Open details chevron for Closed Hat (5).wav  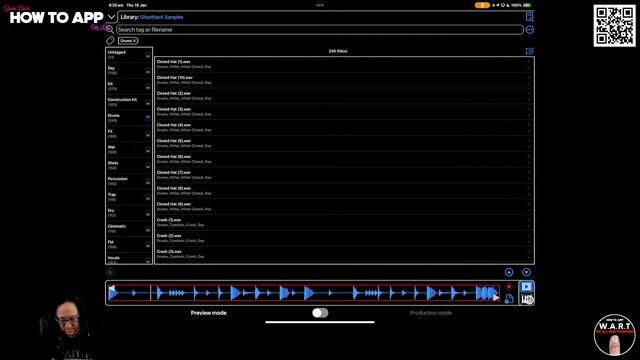[529, 143]
